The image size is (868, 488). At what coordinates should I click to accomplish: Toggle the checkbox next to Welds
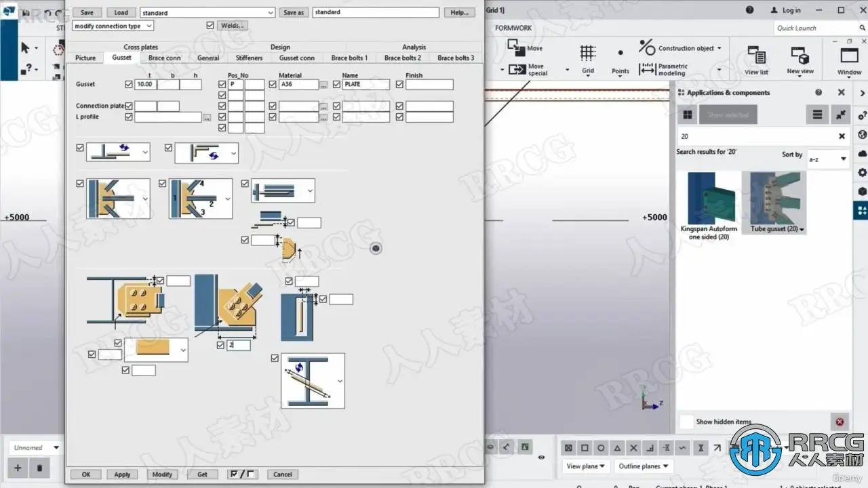coord(210,25)
